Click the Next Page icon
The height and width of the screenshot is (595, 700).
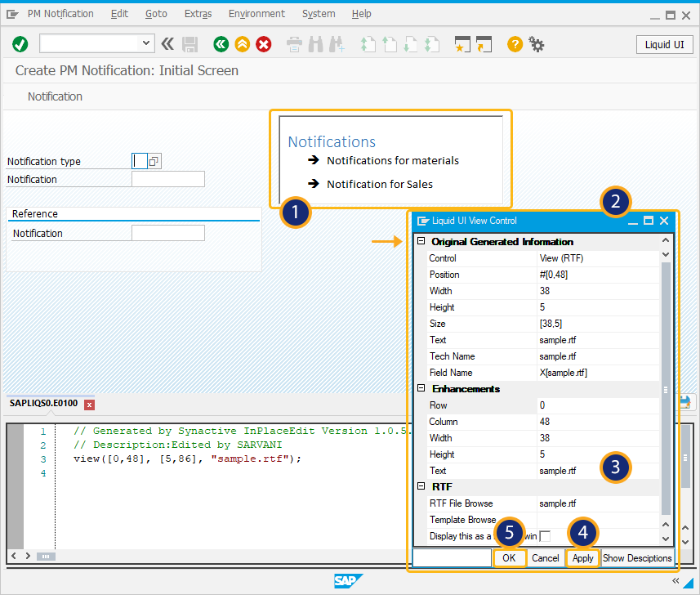[410, 45]
